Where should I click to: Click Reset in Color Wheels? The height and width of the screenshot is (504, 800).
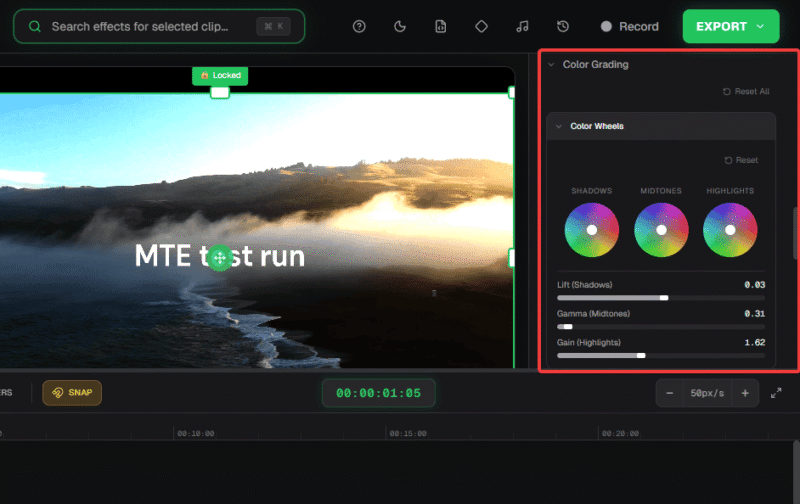(x=741, y=160)
